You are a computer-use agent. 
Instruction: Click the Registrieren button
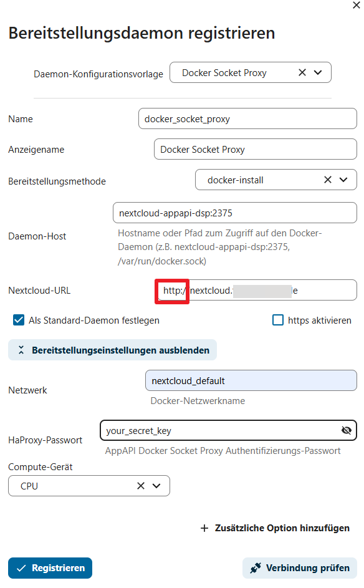tap(50, 568)
